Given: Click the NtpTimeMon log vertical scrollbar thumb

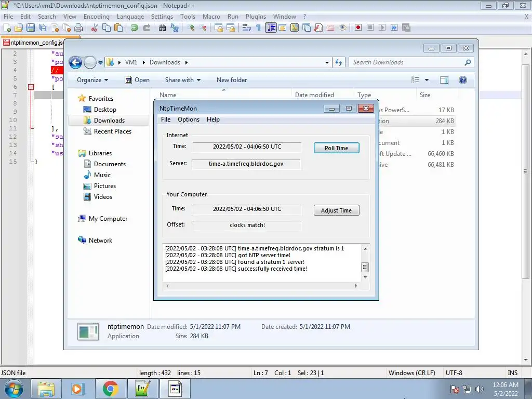Looking at the screenshot, I should (x=365, y=268).
